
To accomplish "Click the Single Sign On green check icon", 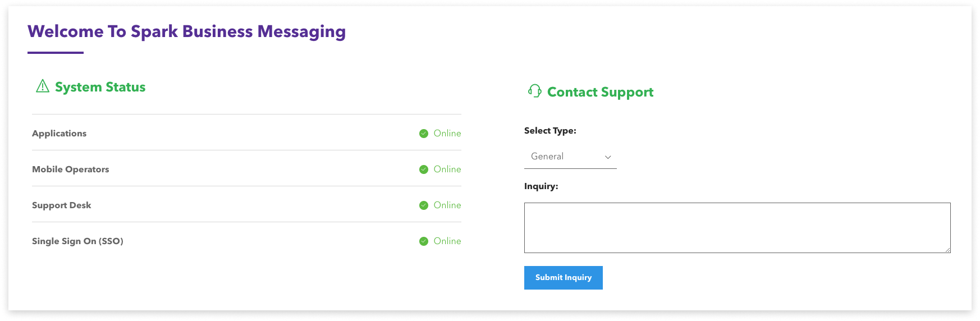I will [x=424, y=241].
